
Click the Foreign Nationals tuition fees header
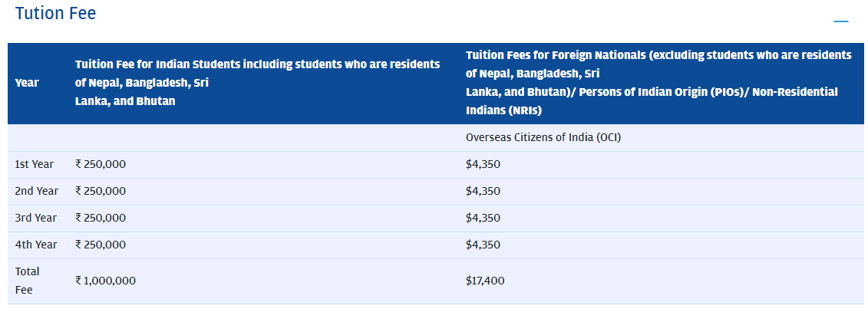tap(658, 83)
